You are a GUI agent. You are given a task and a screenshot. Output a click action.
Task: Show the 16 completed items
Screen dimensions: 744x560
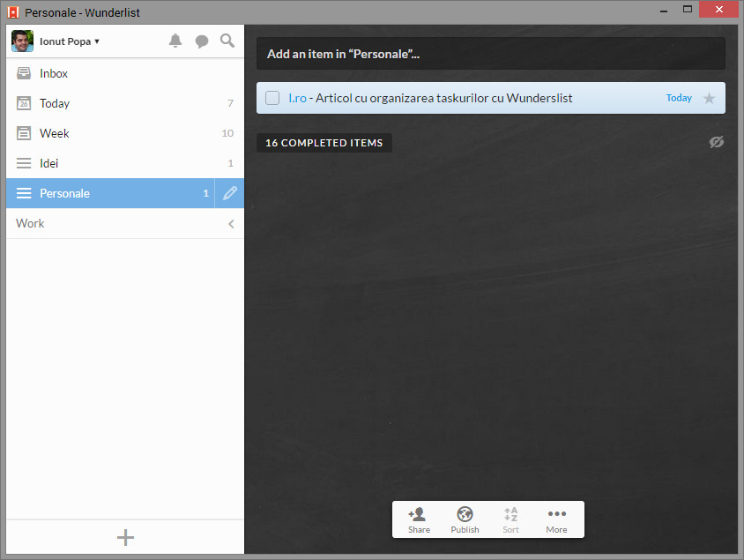[x=324, y=143]
